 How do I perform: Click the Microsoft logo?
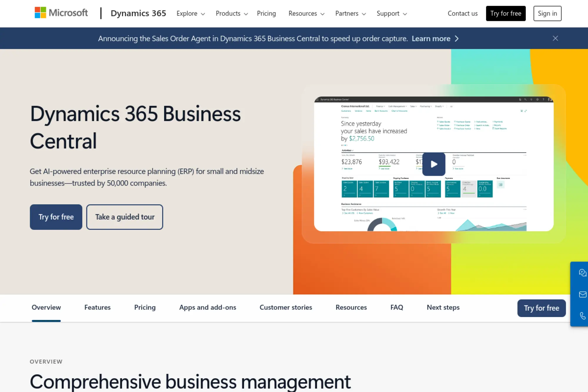[61, 13]
